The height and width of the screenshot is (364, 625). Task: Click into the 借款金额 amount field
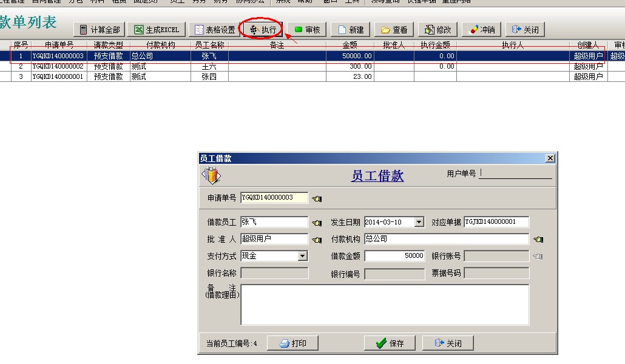(394, 256)
